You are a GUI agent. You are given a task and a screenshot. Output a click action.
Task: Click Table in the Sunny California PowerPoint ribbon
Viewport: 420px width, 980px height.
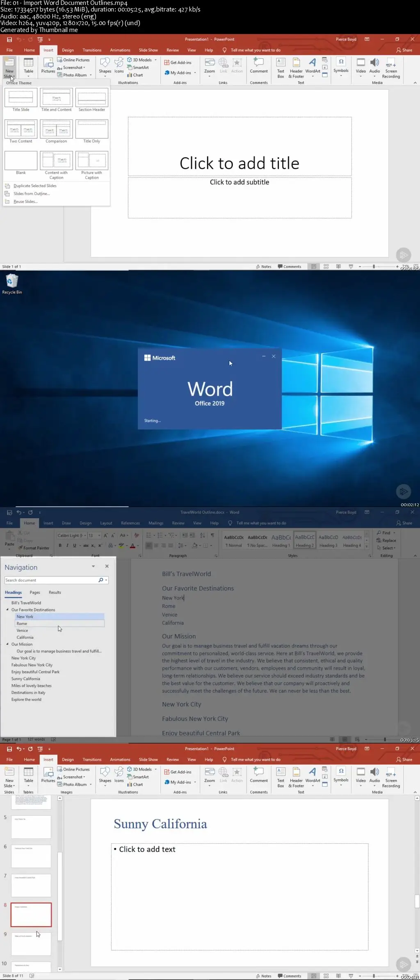(28, 776)
